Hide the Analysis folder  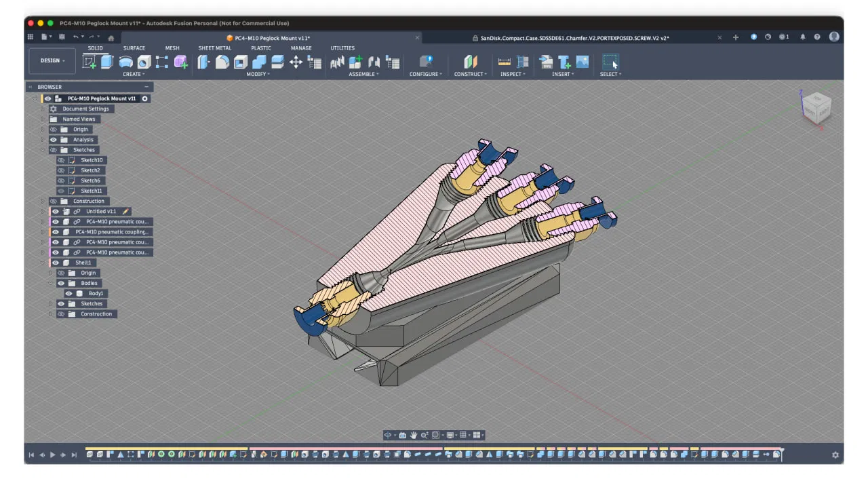[54, 140]
